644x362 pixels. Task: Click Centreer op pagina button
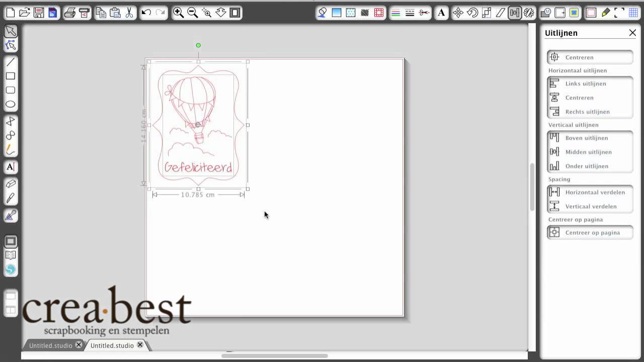tap(590, 232)
